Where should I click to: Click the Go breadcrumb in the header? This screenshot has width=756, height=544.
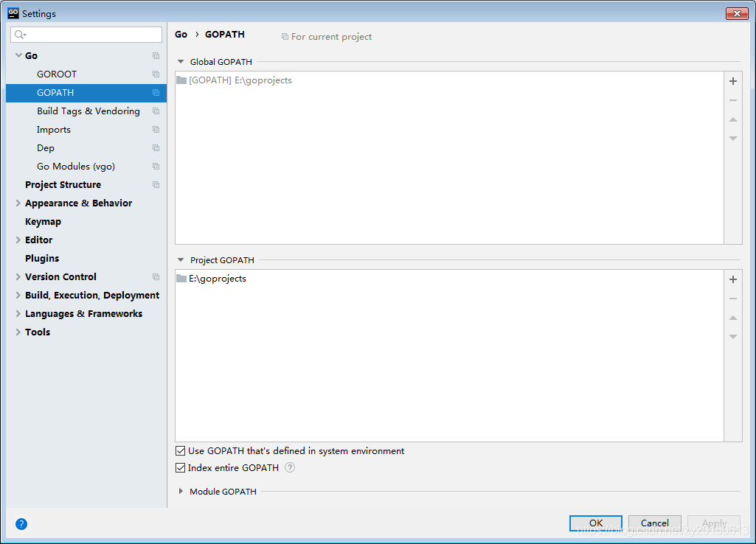pos(181,34)
